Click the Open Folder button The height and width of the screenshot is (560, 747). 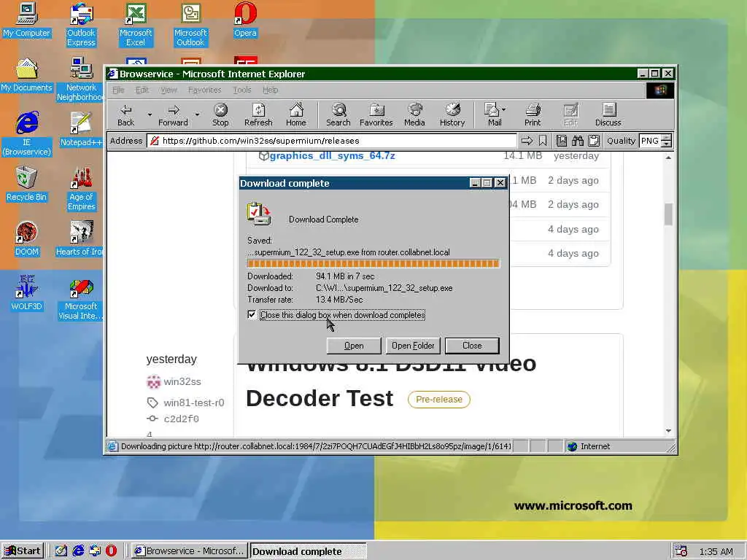[x=413, y=346]
